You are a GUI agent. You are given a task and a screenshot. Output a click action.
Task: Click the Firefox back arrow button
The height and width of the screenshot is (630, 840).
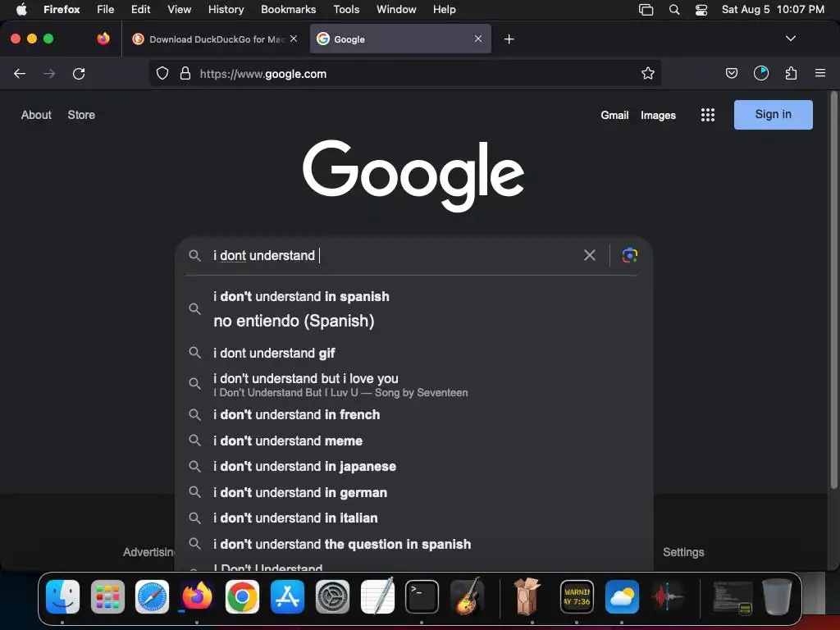point(20,73)
